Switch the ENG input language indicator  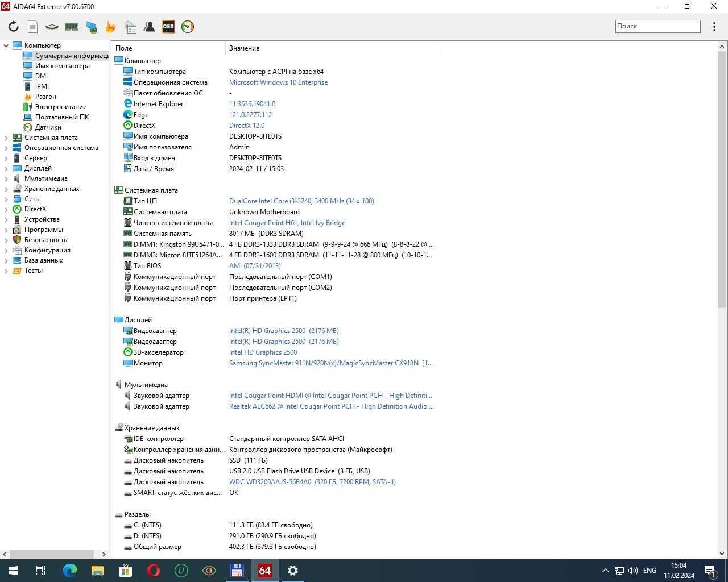(x=650, y=571)
